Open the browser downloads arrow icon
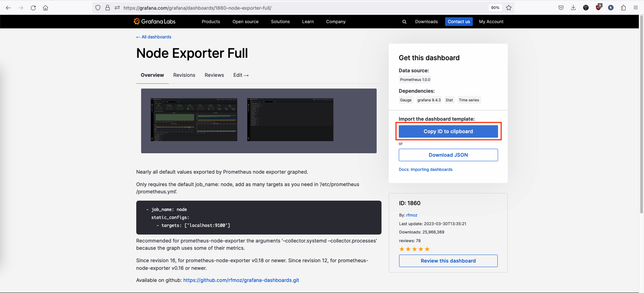 tap(573, 8)
